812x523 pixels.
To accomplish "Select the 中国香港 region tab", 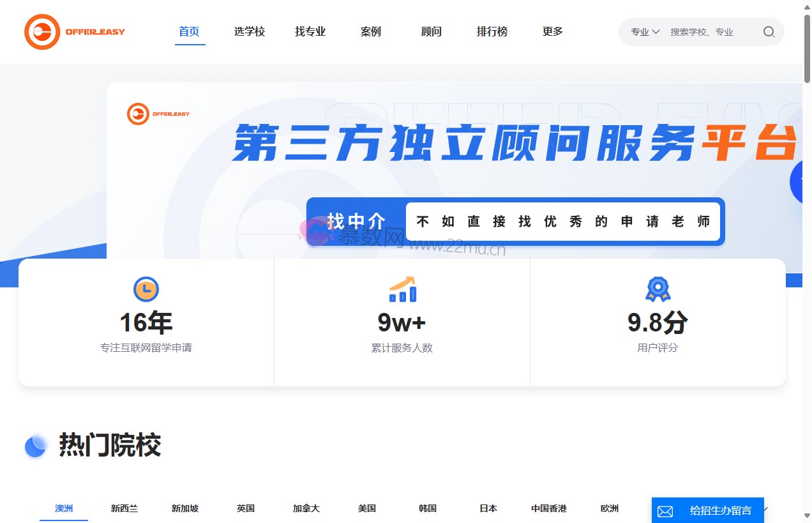I will point(549,508).
